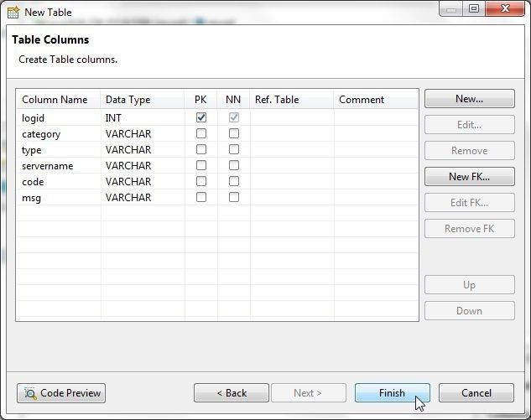Click the Column Name header
Screen dimensions: 531x420
pos(58,100)
